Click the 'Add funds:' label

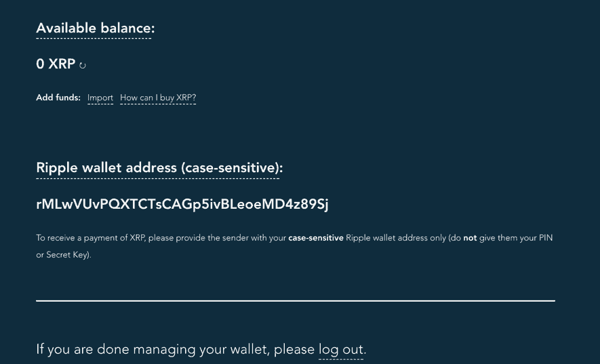(58, 98)
